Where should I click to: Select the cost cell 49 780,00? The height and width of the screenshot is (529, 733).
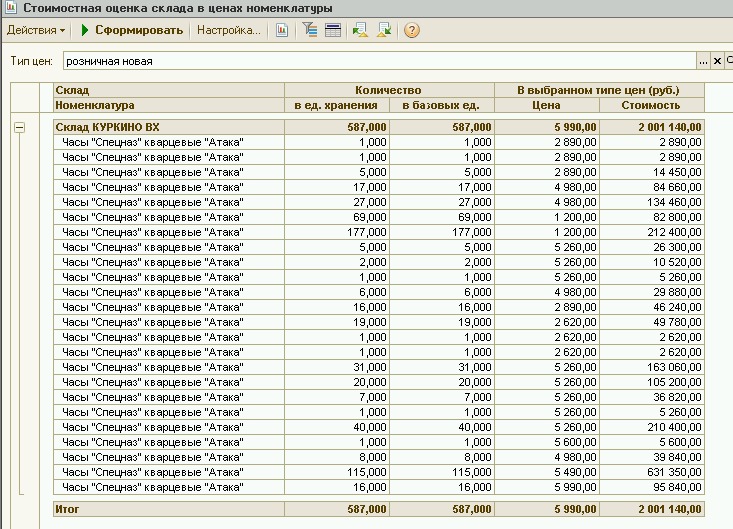652,322
